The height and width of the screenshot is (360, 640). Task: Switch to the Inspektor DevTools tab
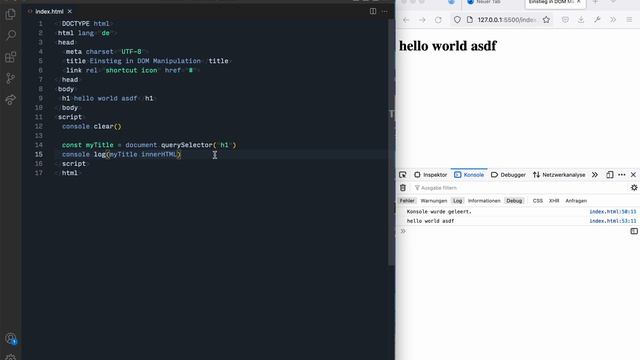point(431,175)
